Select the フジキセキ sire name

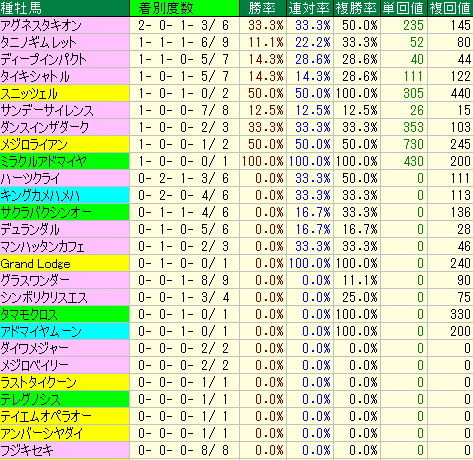[x=27, y=450]
